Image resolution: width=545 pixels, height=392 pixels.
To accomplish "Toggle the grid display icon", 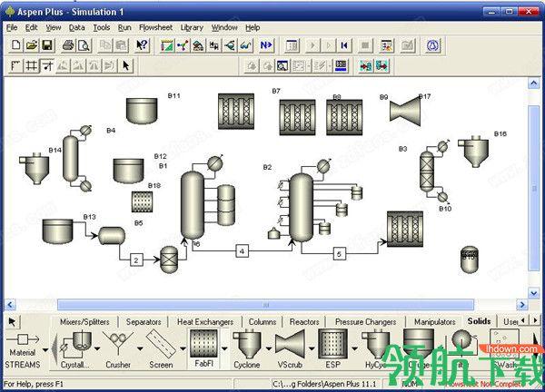I will [32, 65].
